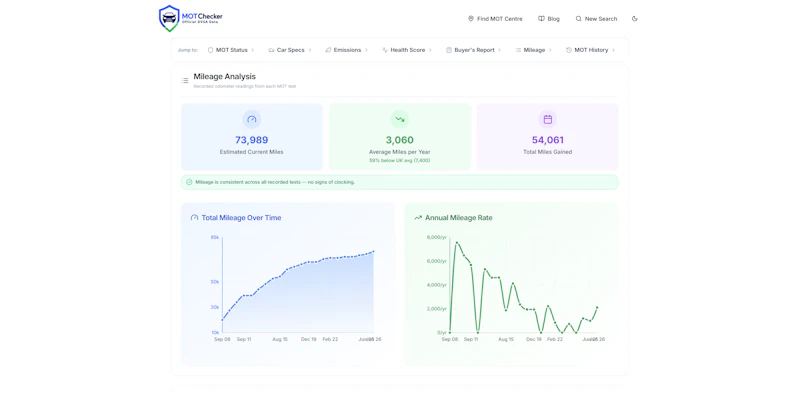The width and height of the screenshot is (800, 393).
Task: Open the Blog link
Action: pyautogui.click(x=548, y=19)
